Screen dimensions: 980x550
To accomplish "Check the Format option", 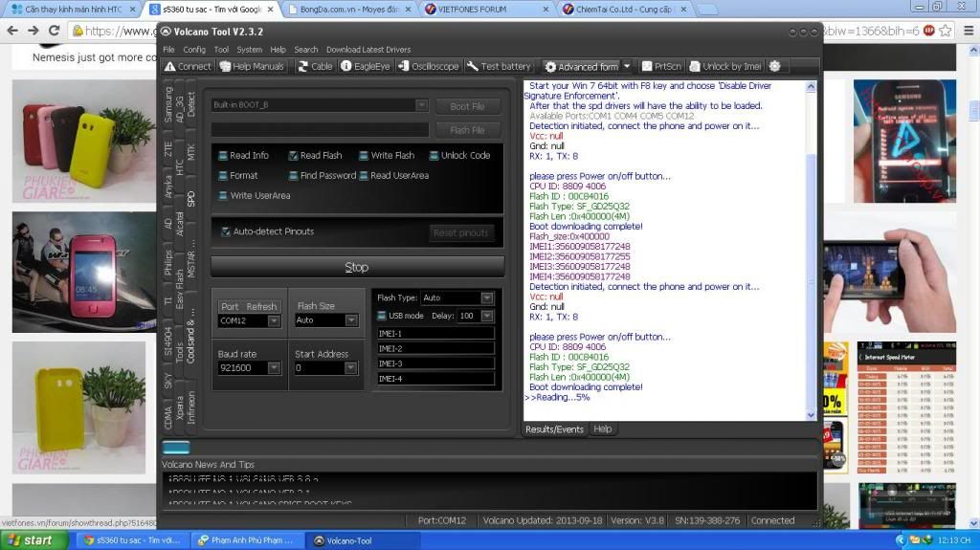I will tap(223, 176).
